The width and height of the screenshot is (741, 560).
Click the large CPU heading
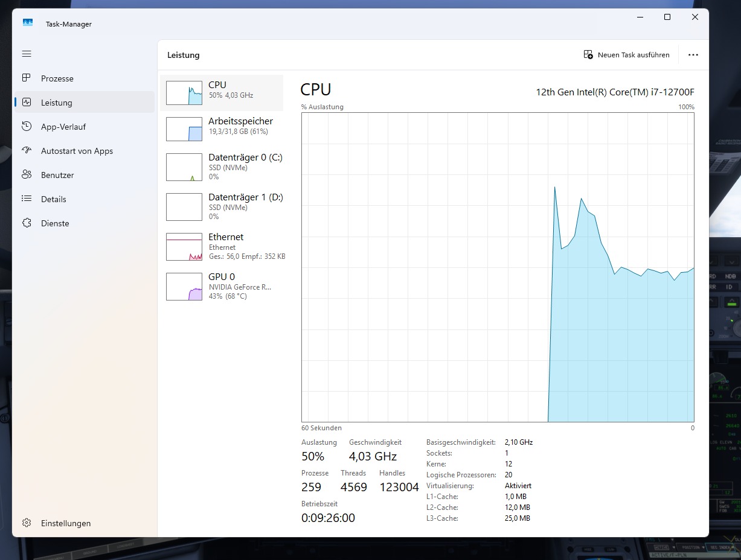(x=316, y=90)
